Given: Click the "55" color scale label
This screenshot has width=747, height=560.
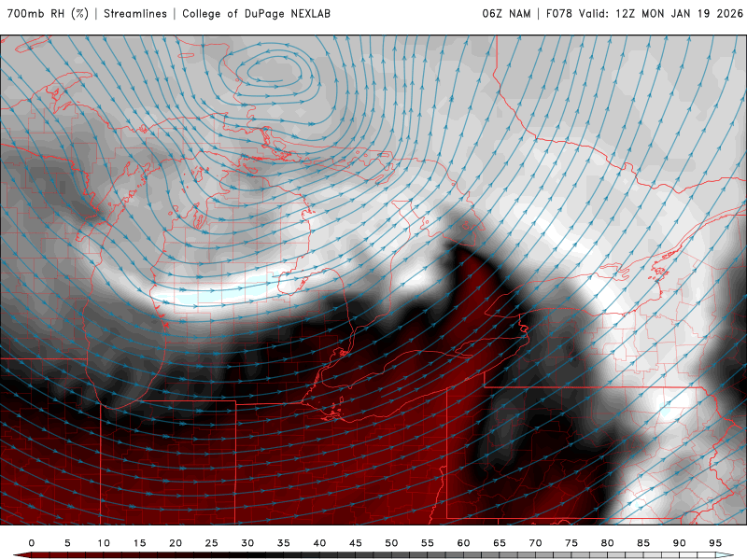Looking at the screenshot, I should 428,543.
